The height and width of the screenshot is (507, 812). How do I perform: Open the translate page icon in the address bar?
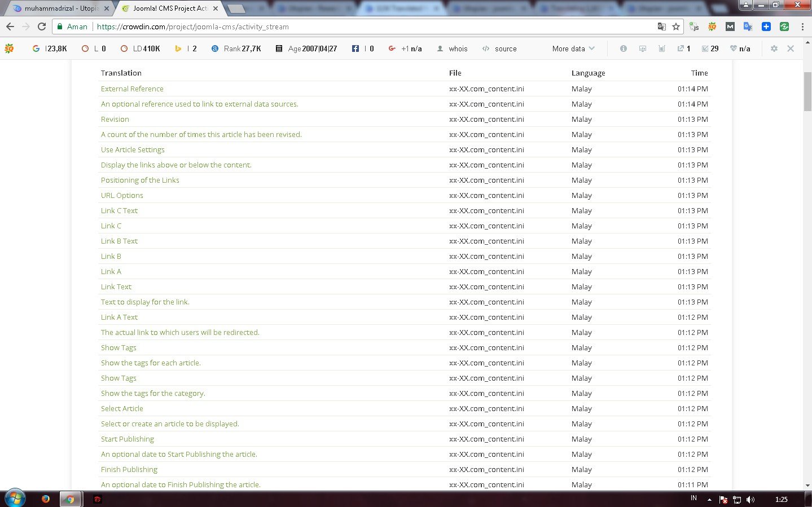[x=662, y=27]
